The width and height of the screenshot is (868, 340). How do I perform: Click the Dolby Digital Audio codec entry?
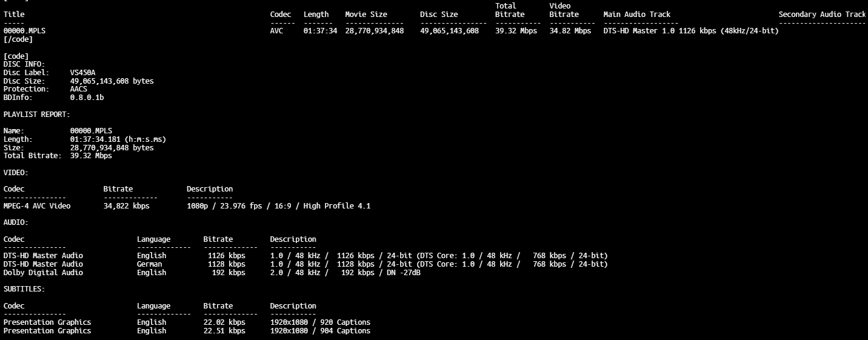(43, 273)
